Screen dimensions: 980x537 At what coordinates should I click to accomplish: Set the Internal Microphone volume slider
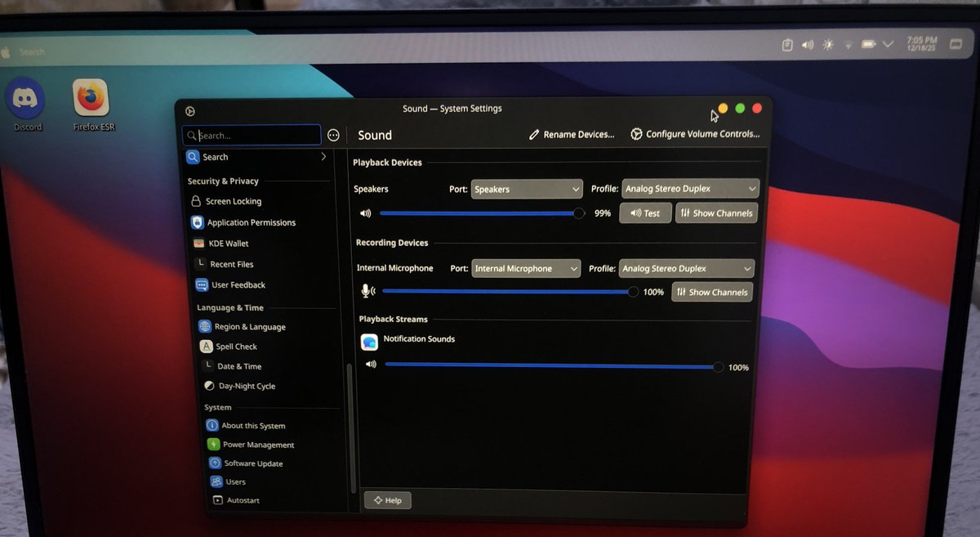(510, 291)
